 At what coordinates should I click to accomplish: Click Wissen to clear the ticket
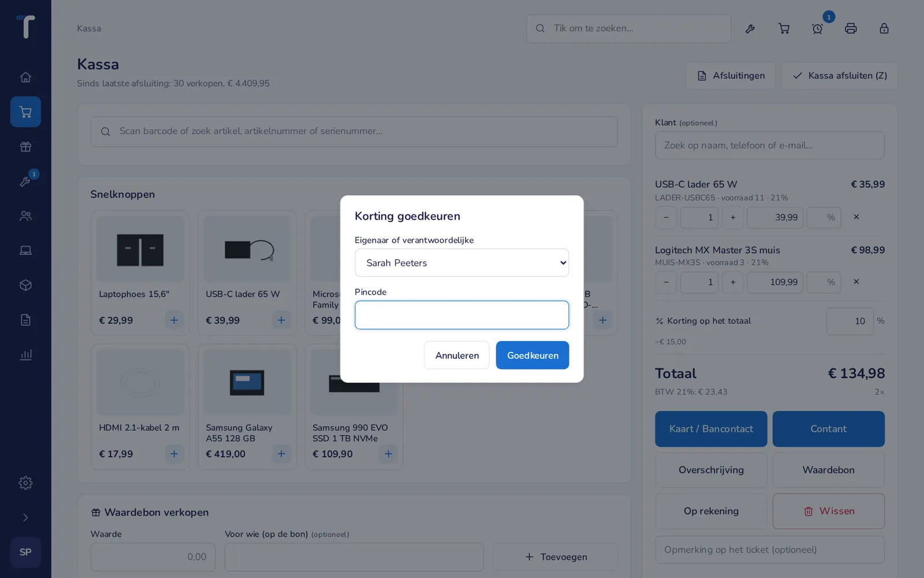(828, 511)
